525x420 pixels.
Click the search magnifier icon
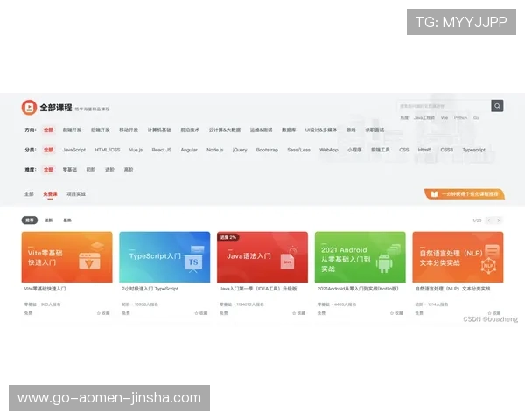(497, 106)
